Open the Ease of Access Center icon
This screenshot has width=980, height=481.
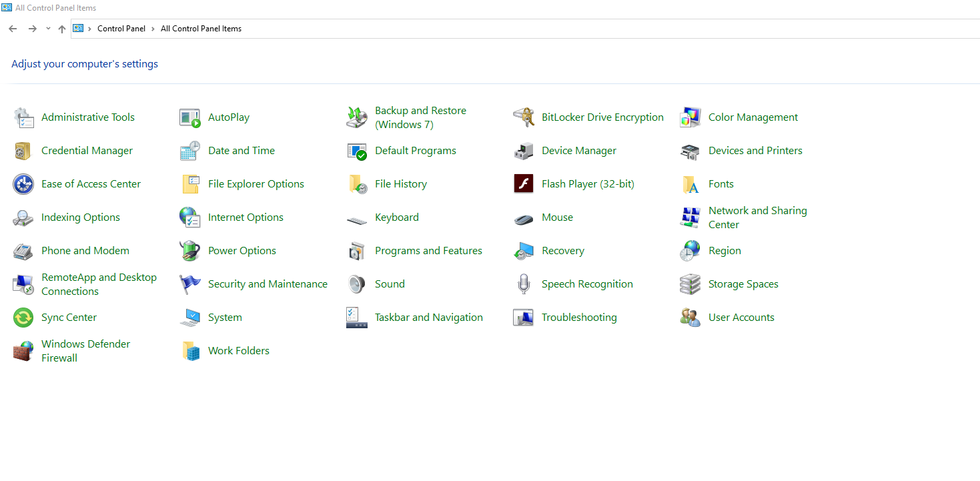coord(23,184)
